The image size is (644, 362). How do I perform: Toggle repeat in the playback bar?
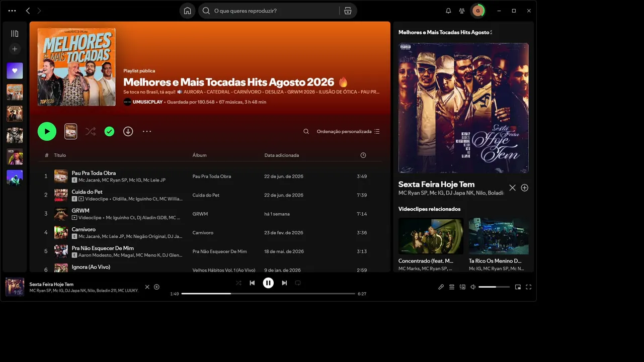tap(298, 283)
